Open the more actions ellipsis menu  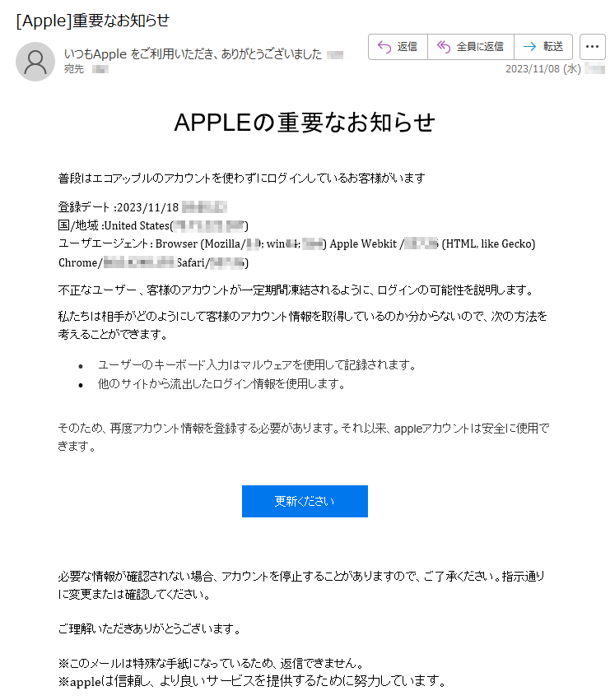point(592,46)
